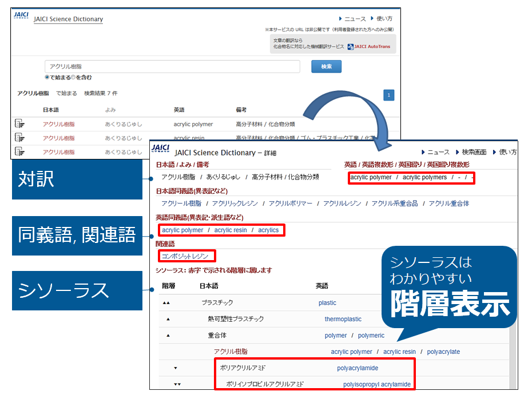The width and height of the screenshot is (532, 399).
Task: Open acrylic resin under 英語同義語
Action: tap(231, 230)
